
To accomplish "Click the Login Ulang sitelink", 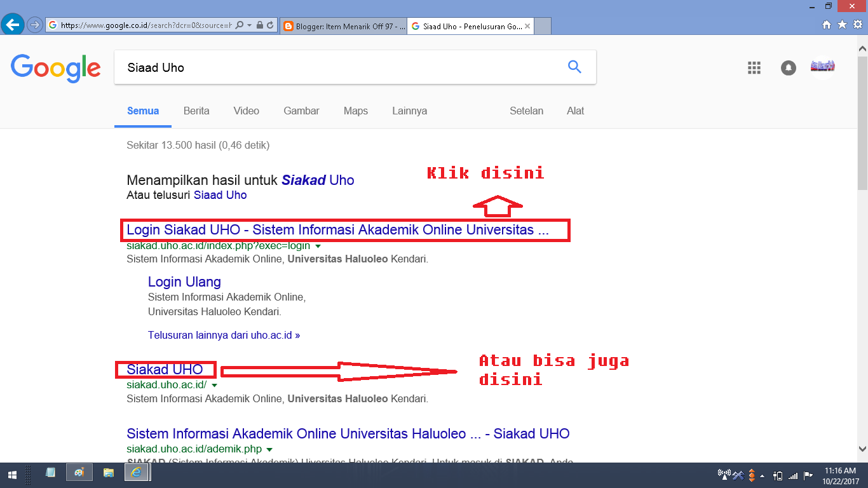I will click(184, 281).
